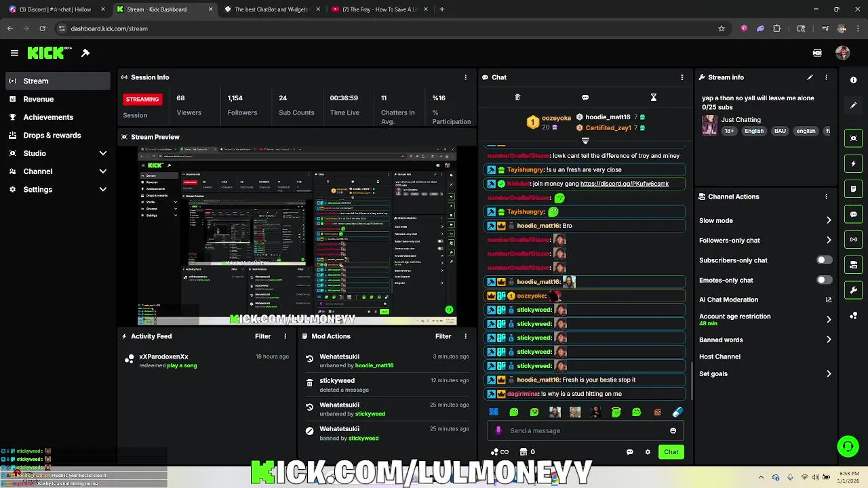Toggle Emotes-only chat
Screen dimensions: 868x488
(824, 280)
